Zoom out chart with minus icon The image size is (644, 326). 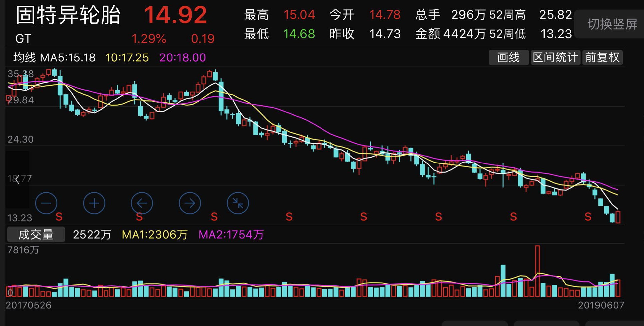click(46, 203)
